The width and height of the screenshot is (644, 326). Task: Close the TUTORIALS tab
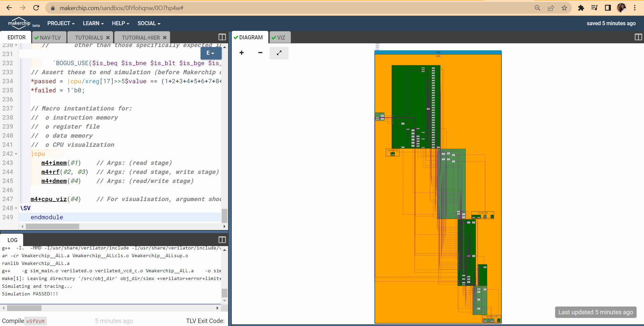[108, 37]
